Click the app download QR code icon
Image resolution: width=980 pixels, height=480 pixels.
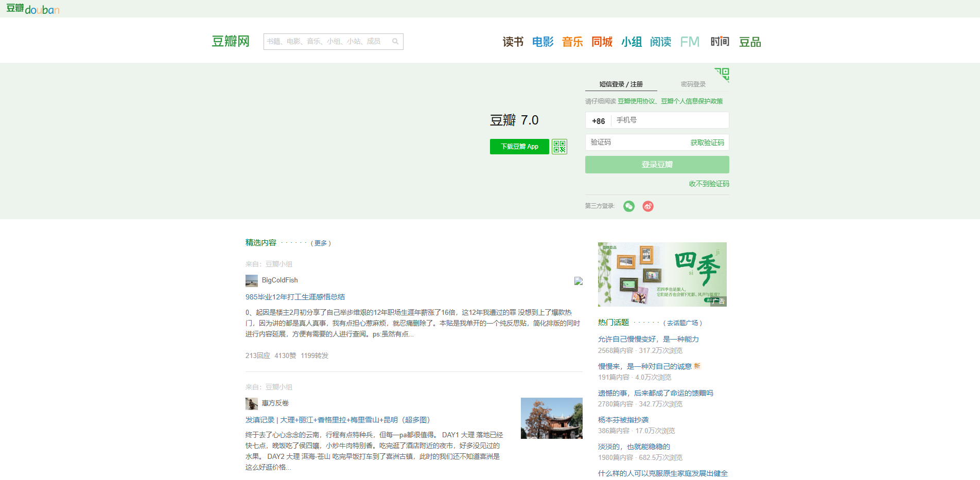coord(559,147)
